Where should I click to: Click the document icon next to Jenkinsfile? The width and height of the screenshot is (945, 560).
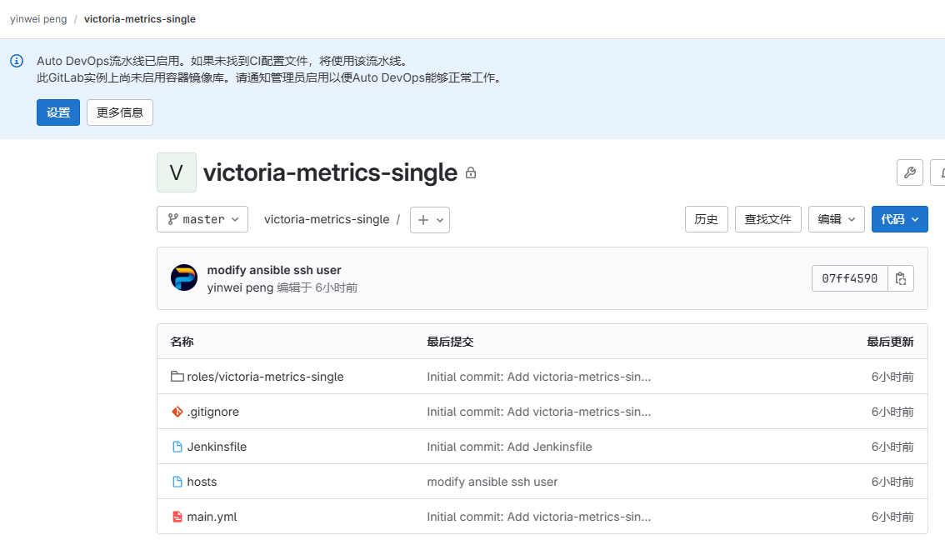(x=177, y=446)
